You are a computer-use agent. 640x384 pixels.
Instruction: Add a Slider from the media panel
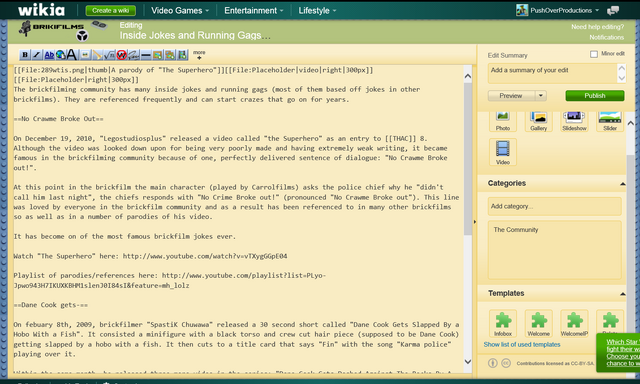click(x=610, y=121)
